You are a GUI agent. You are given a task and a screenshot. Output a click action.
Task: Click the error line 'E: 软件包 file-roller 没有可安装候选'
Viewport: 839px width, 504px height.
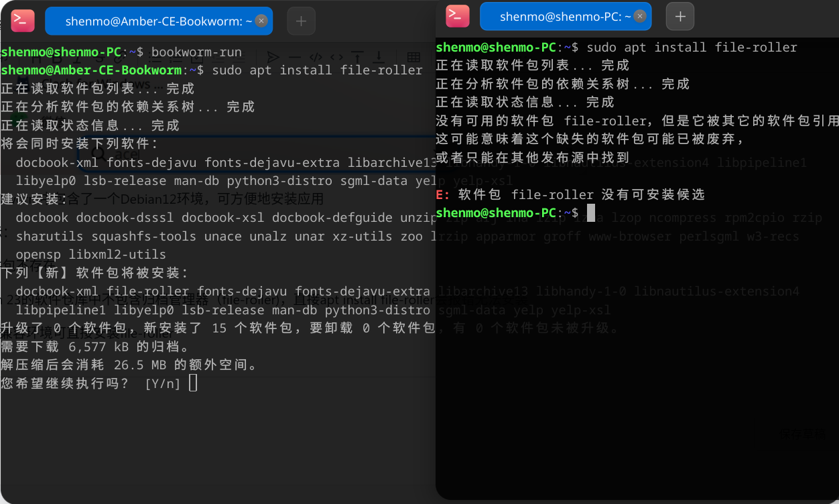pyautogui.click(x=570, y=194)
